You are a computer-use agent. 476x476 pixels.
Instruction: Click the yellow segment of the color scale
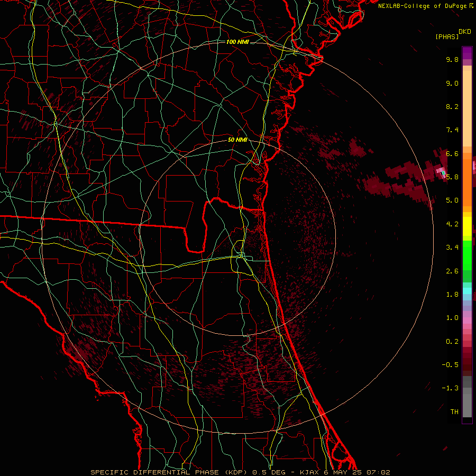tap(467, 226)
